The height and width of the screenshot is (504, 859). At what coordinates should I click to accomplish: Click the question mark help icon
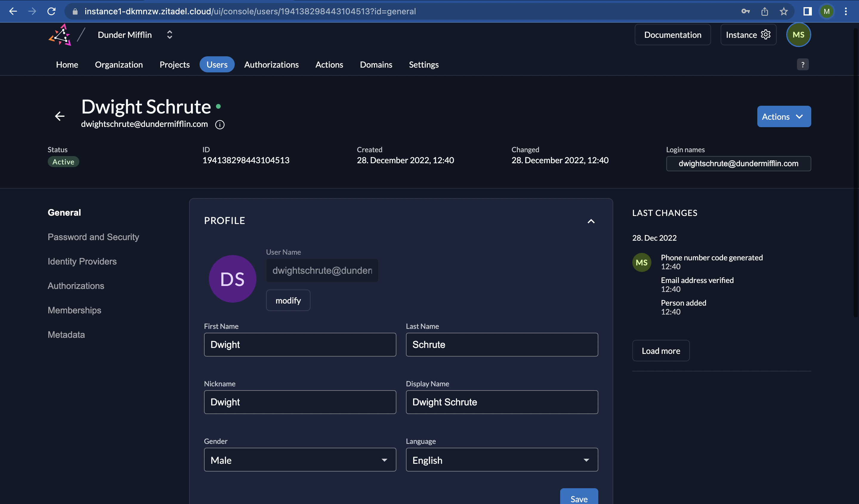pyautogui.click(x=802, y=64)
